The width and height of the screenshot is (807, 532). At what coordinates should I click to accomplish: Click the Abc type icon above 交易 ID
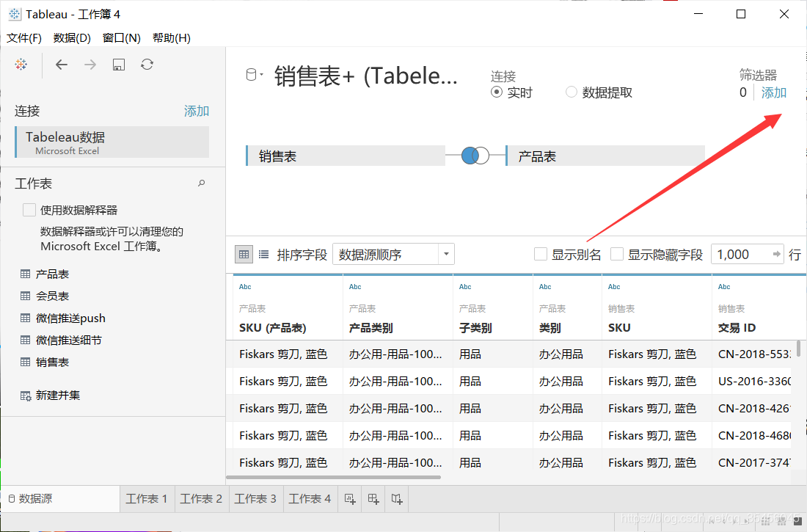click(724, 287)
